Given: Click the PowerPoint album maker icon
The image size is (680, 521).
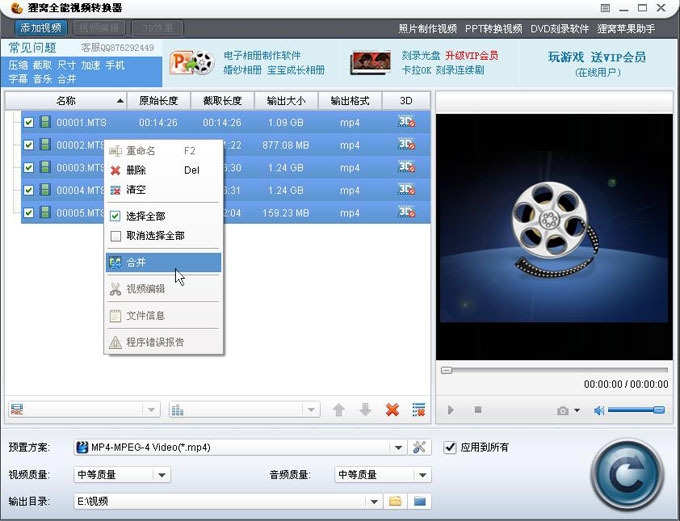Looking at the screenshot, I should coord(192,63).
